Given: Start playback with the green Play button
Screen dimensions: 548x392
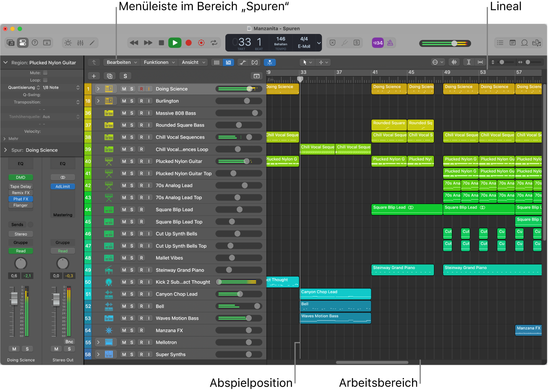Looking at the screenshot, I should tap(175, 43).
